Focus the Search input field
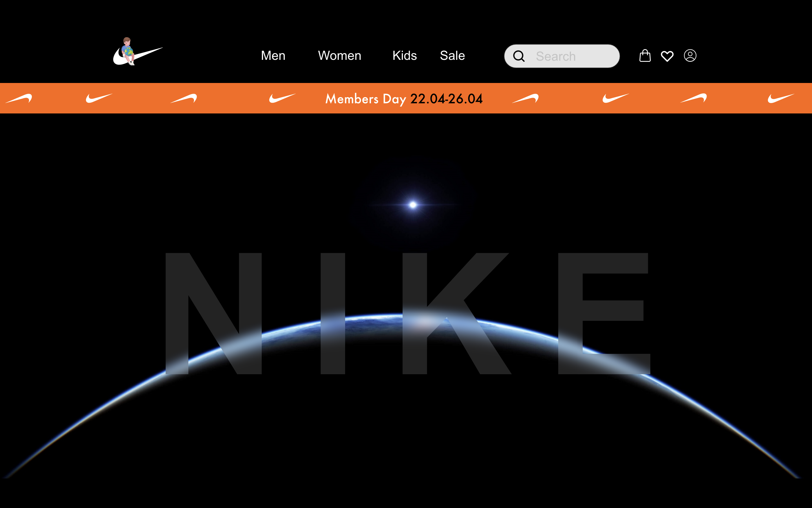The image size is (812, 508). point(562,56)
